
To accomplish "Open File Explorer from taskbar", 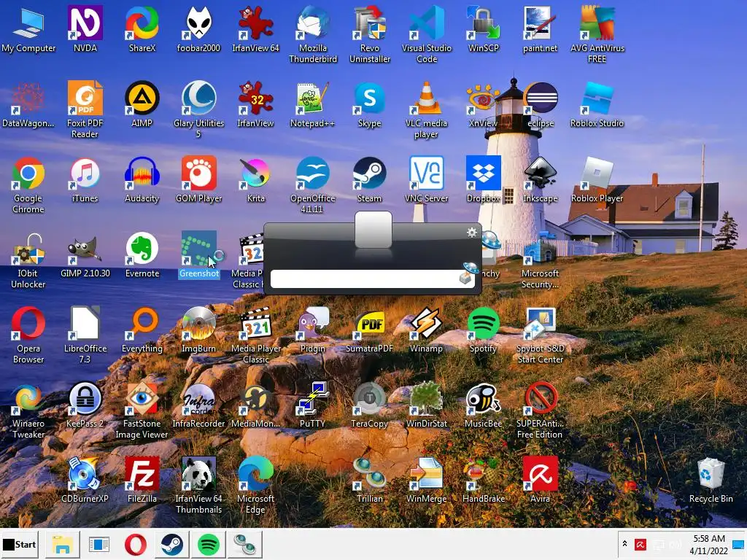I will pyautogui.click(x=63, y=544).
